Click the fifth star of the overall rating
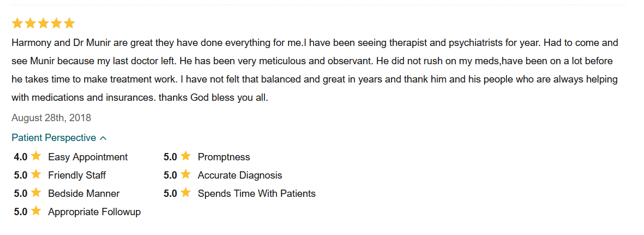Screen dimensions: 644x235 [70, 23]
